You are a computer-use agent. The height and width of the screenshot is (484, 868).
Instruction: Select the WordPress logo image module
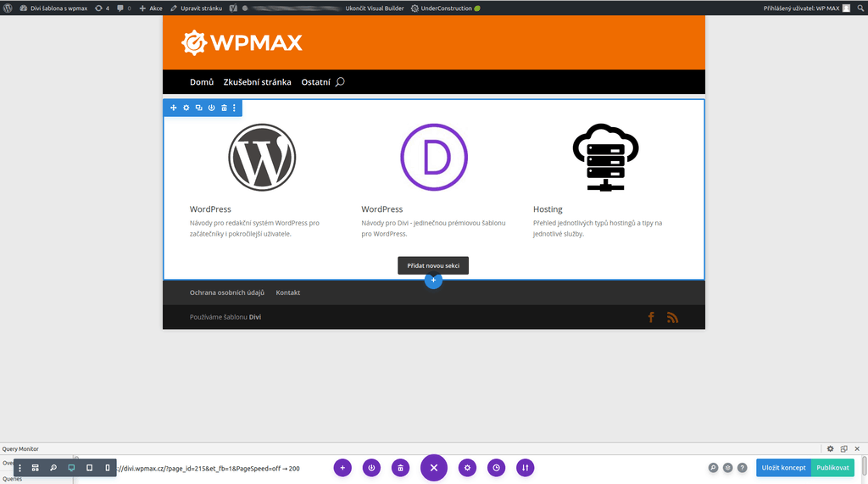coord(262,158)
